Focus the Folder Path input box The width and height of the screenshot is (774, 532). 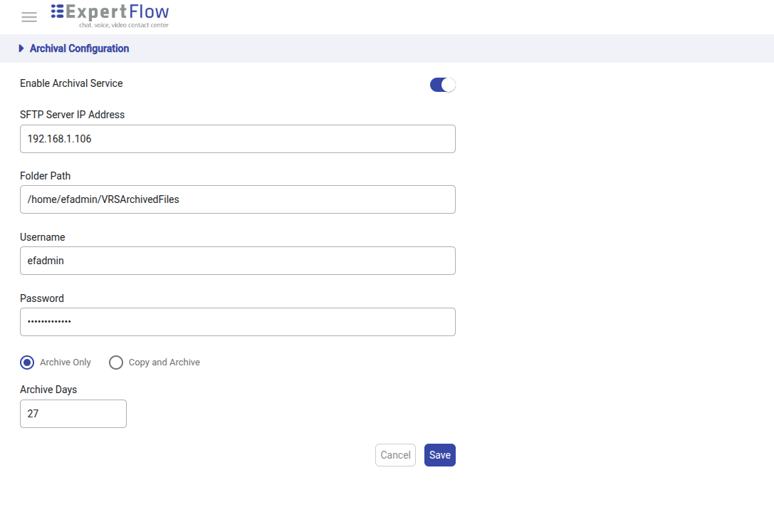pyautogui.click(x=237, y=199)
